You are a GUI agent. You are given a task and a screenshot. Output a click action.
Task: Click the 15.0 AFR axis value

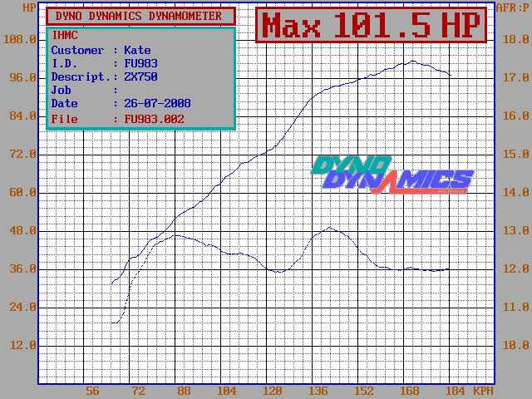pyautogui.click(x=515, y=155)
